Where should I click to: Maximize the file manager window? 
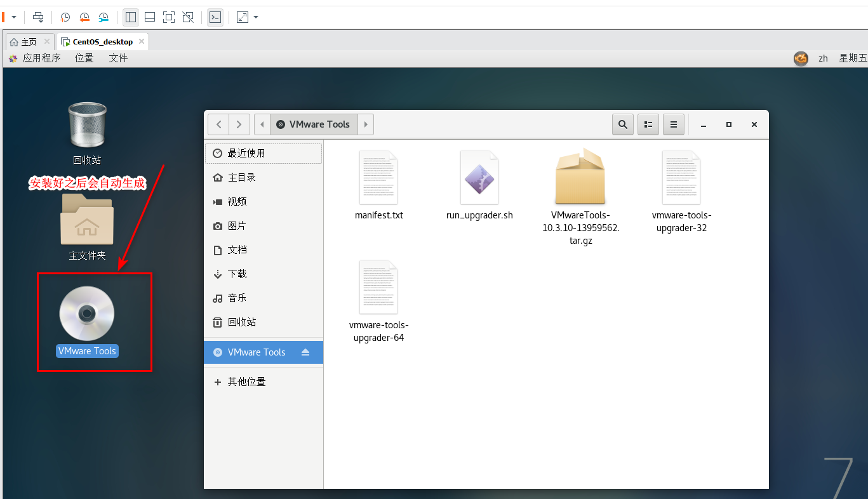coord(729,124)
